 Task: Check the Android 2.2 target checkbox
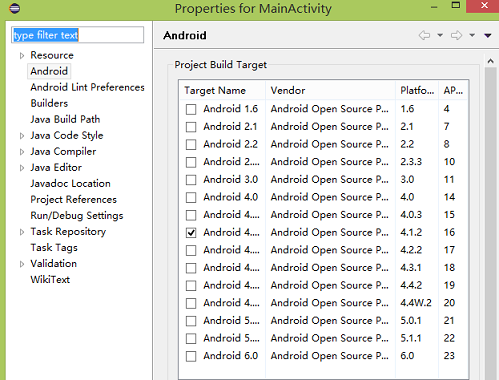(x=191, y=145)
